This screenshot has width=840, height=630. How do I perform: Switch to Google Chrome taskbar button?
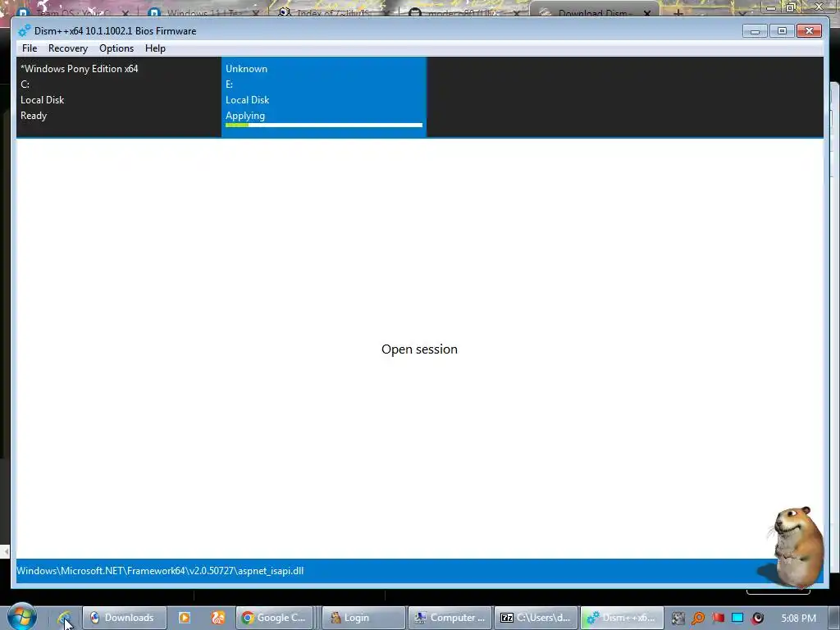click(275, 618)
